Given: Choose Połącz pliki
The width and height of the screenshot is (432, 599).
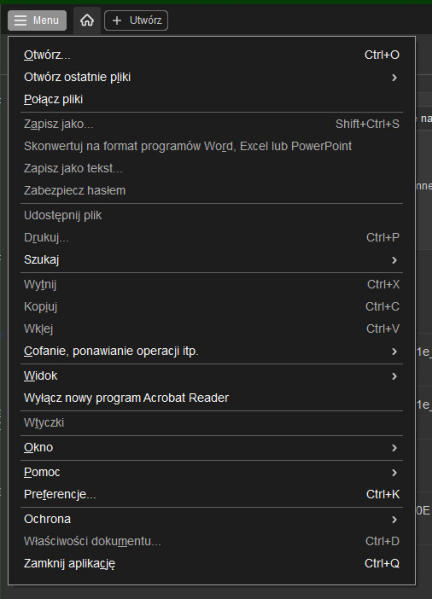Looking at the screenshot, I should (212, 99).
